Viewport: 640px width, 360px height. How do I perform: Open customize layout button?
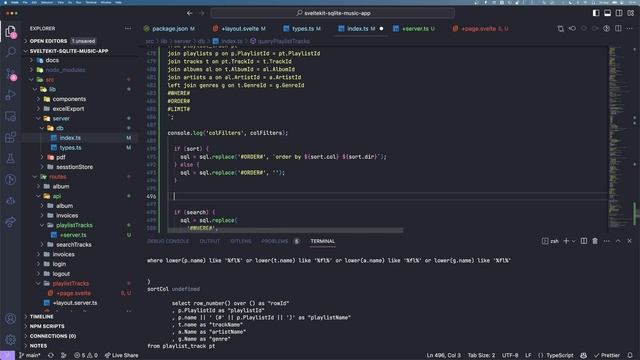(x=631, y=13)
